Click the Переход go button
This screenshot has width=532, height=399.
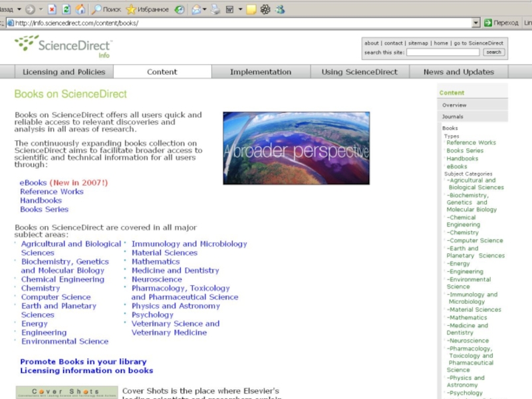coord(501,23)
